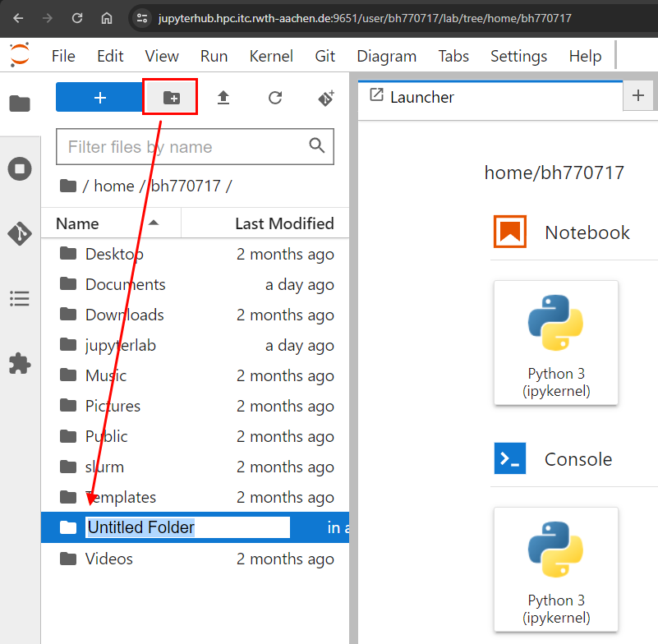Click the Upload Files arrow icon
658x644 pixels.
click(223, 98)
